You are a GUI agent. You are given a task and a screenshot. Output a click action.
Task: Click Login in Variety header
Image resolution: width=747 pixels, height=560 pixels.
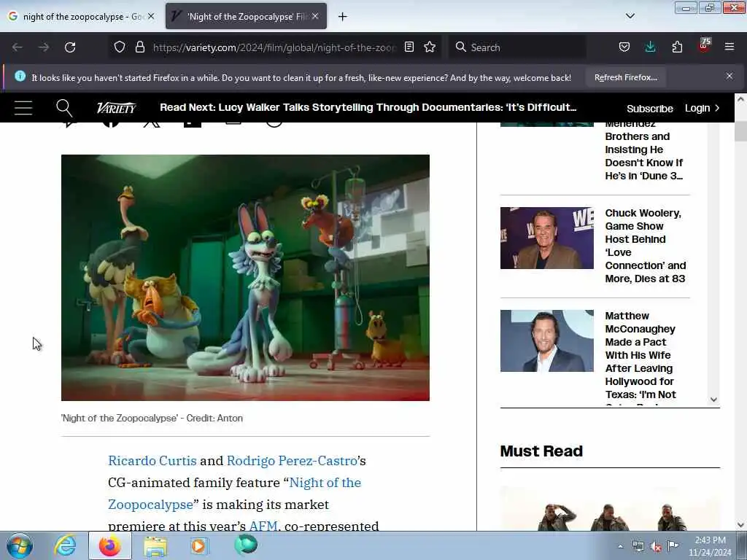pos(703,109)
